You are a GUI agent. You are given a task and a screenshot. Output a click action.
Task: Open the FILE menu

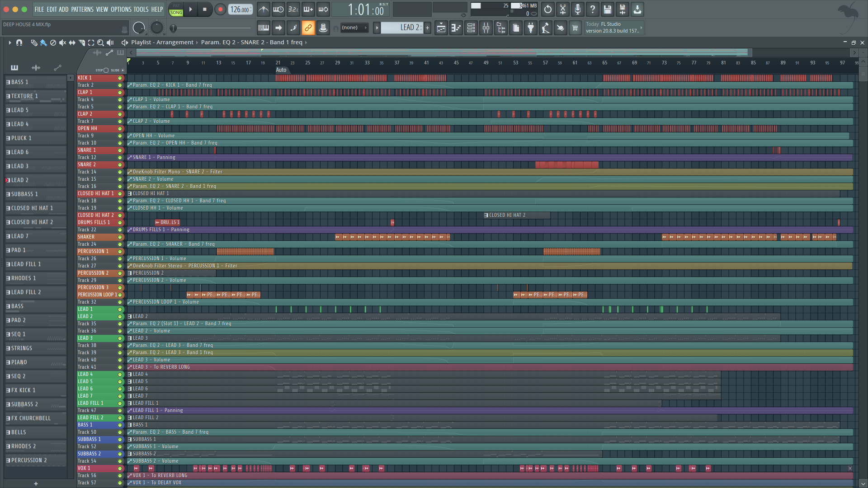point(39,9)
